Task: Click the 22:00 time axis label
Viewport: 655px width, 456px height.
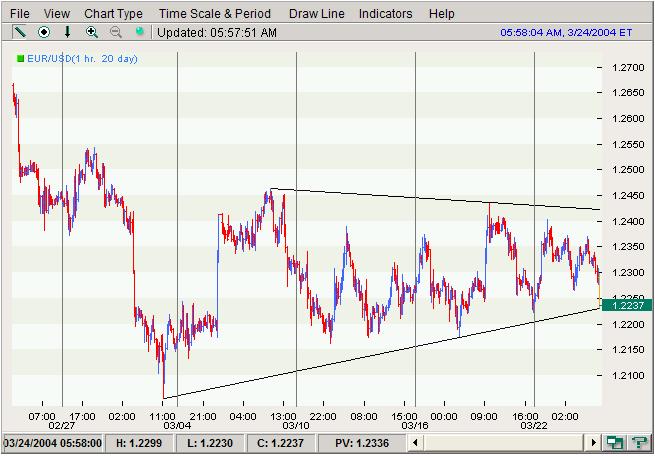Action: [323, 416]
